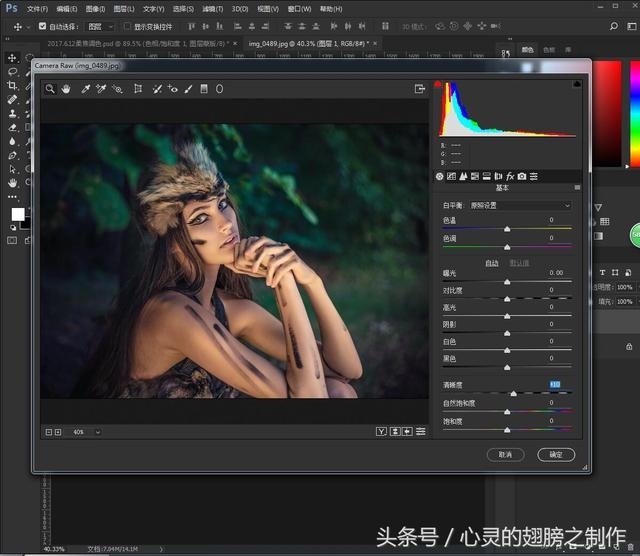640x556 pixels.
Task: Swap before and after settings
Action: [395, 431]
